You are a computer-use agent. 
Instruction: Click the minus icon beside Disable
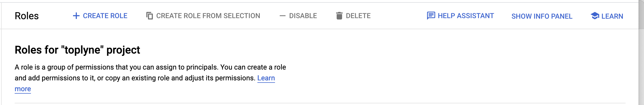click(282, 16)
